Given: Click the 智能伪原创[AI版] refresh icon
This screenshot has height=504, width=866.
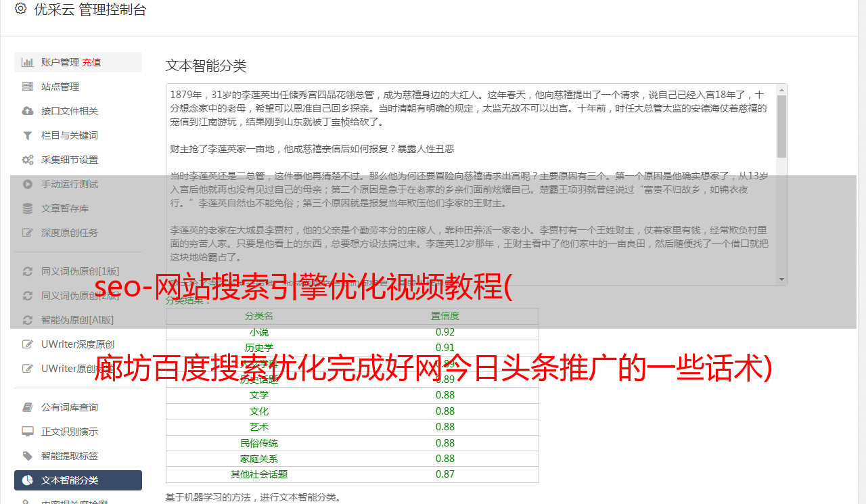Looking at the screenshot, I should click(28, 320).
